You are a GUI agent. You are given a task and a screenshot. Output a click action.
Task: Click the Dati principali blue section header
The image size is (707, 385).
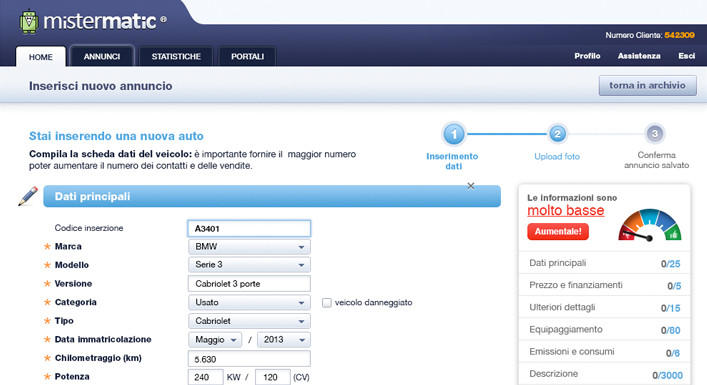click(272, 196)
